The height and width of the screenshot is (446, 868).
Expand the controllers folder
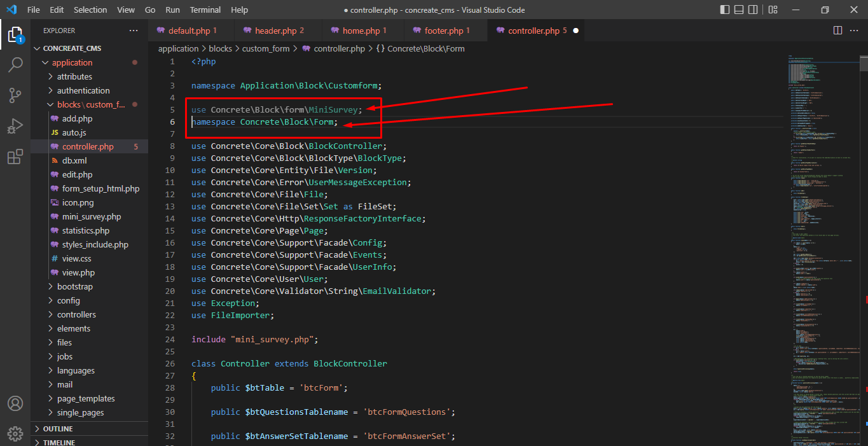[90, 314]
